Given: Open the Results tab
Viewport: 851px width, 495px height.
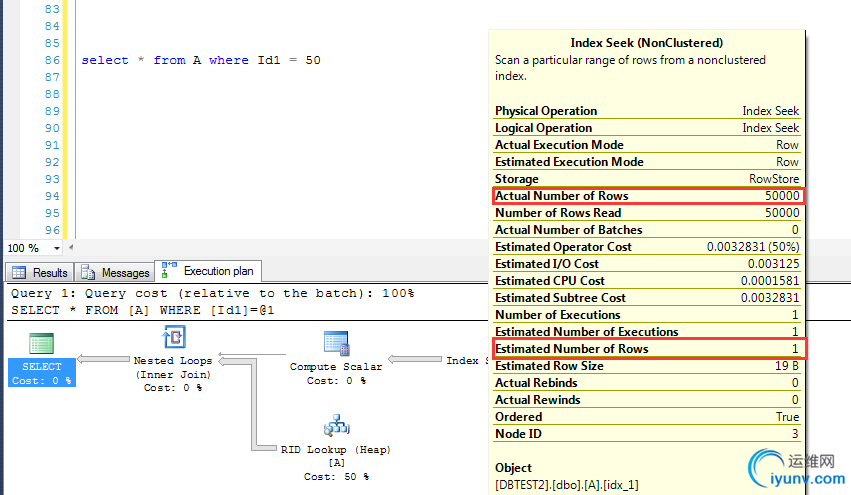Looking at the screenshot, I should pyautogui.click(x=40, y=272).
